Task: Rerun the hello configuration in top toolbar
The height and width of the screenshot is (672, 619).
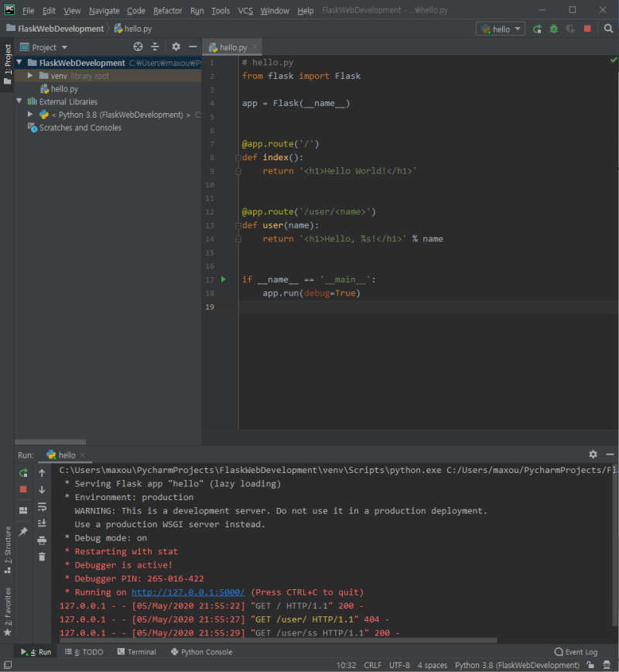Action: pos(537,29)
